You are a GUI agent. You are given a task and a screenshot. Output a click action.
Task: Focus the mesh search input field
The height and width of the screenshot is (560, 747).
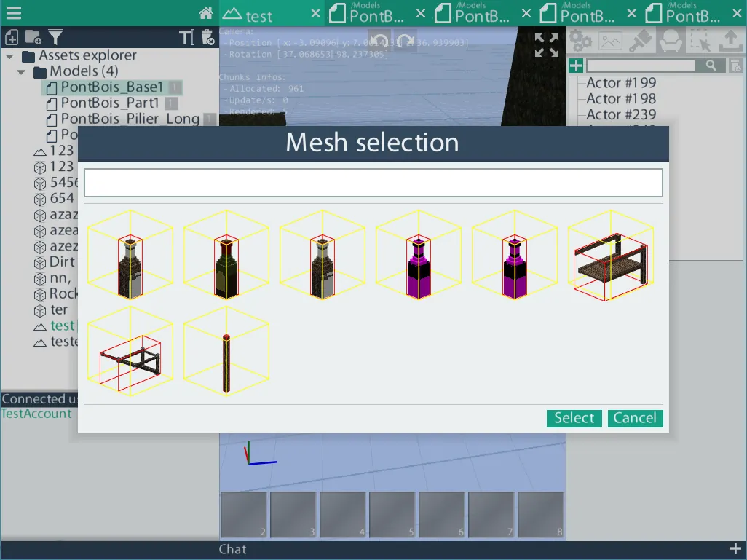point(373,183)
